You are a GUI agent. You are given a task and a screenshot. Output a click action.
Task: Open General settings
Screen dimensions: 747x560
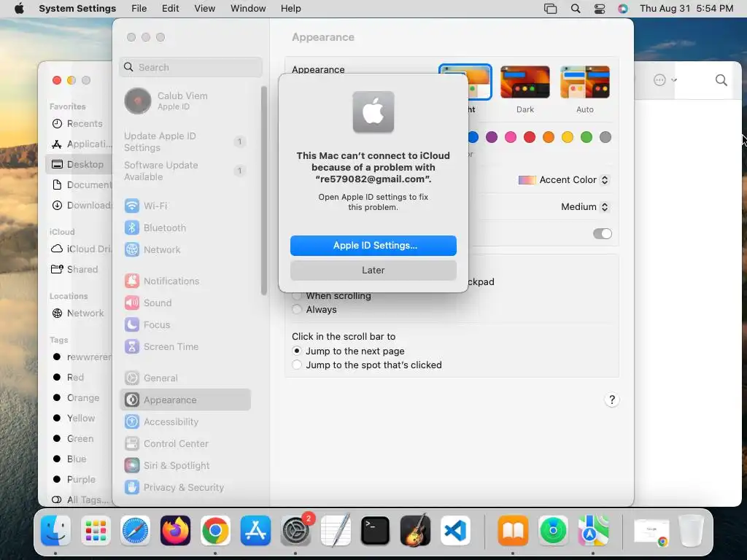[x=185, y=378]
